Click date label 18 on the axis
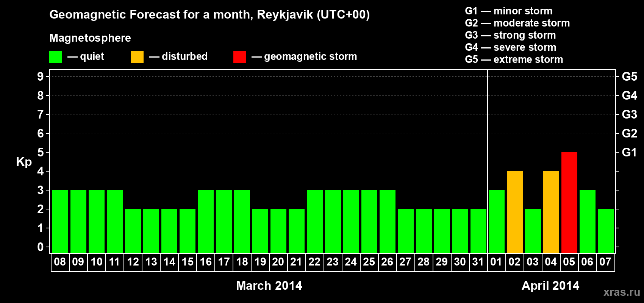 tap(242, 262)
